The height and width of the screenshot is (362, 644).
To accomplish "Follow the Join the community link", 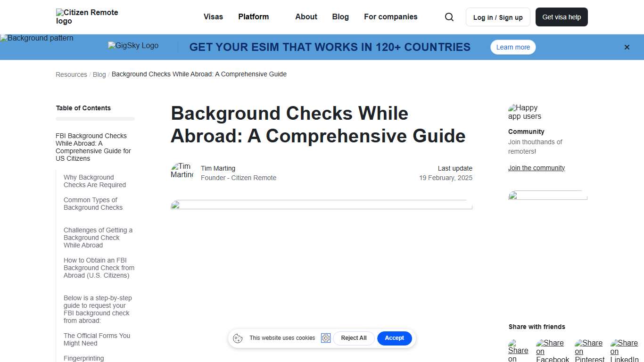I will pos(536,168).
